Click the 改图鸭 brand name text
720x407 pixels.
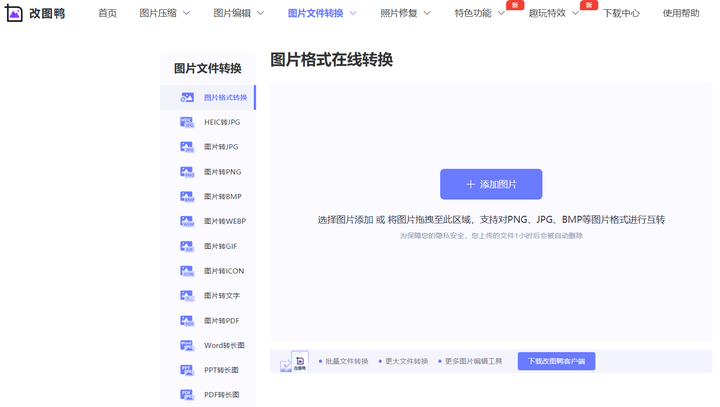coord(47,14)
